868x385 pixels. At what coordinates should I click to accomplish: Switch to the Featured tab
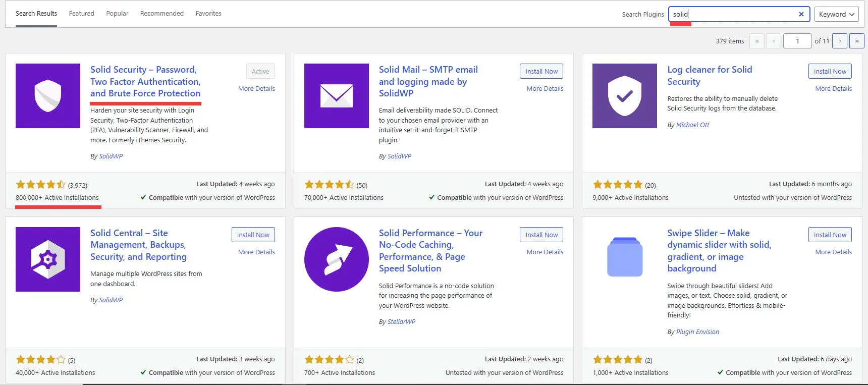point(81,14)
